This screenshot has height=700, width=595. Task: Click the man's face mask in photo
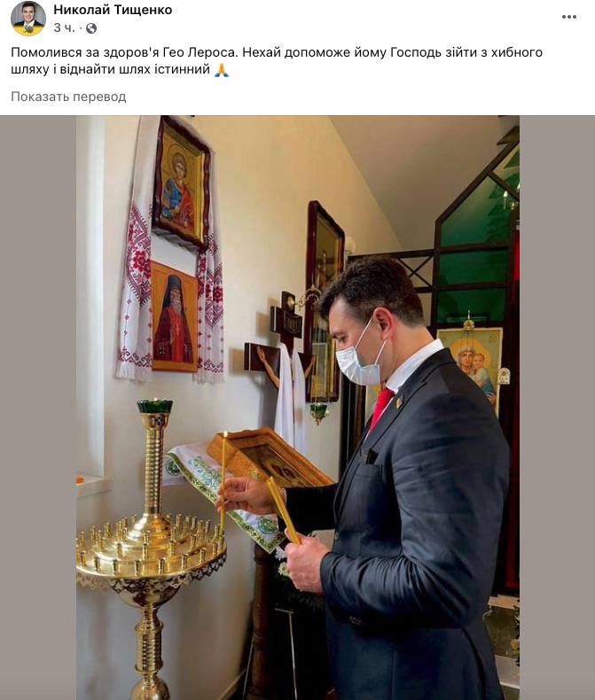click(359, 358)
